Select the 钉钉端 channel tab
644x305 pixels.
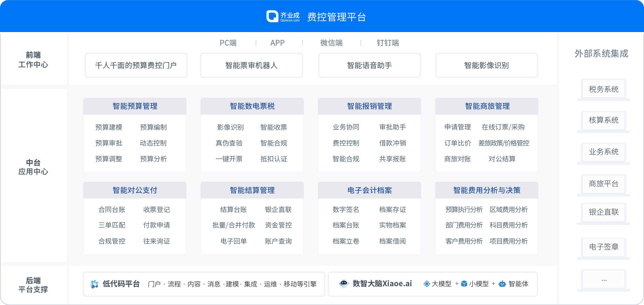[x=387, y=43]
